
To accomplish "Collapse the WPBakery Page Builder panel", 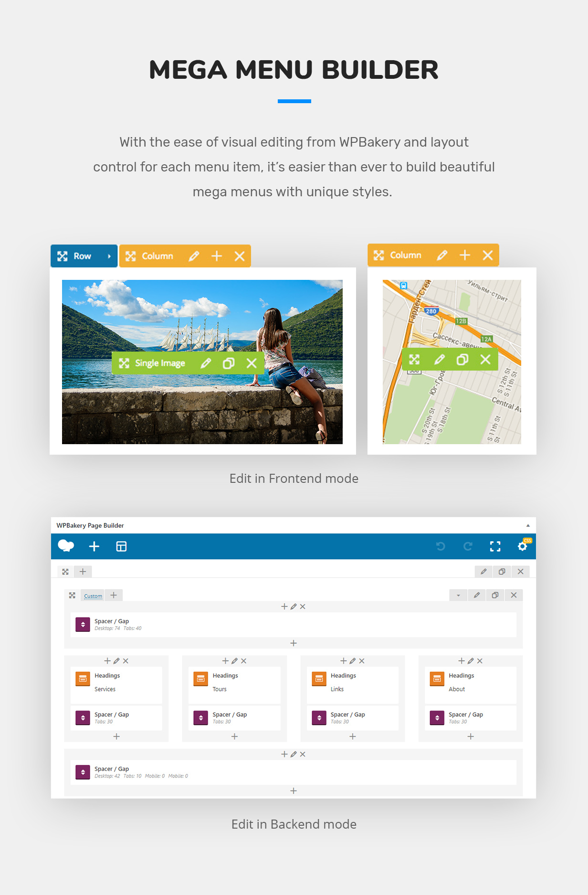I will 528,525.
